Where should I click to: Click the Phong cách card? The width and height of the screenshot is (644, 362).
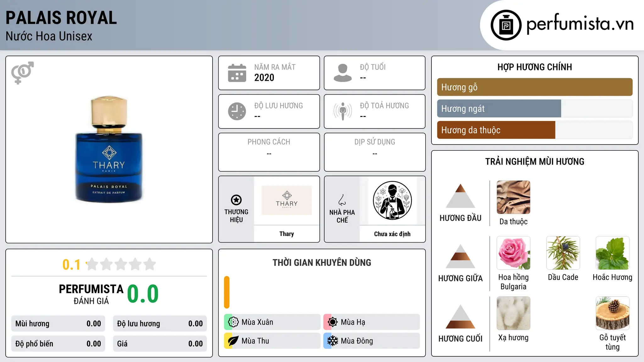(269, 152)
